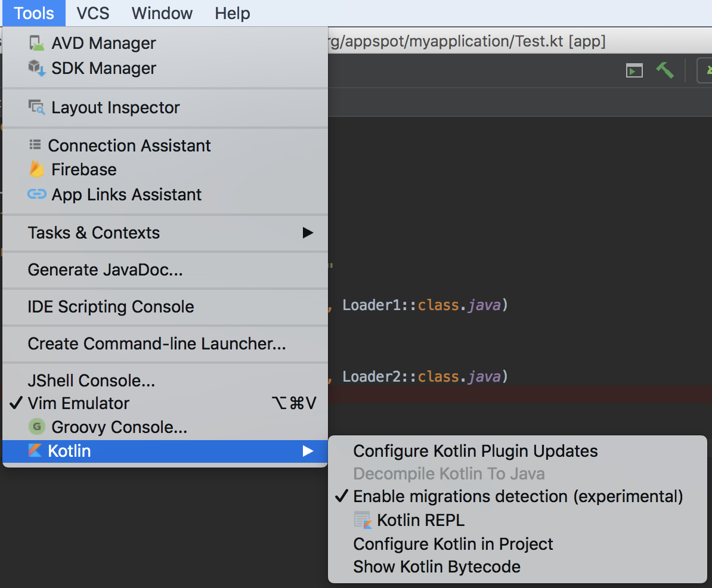Open the VCS menu
This screenshot has width=712, height=588.
(92, 13)
